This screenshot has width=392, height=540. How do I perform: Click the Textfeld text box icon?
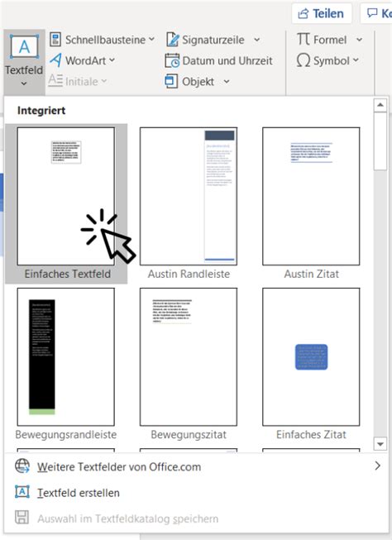24,46
